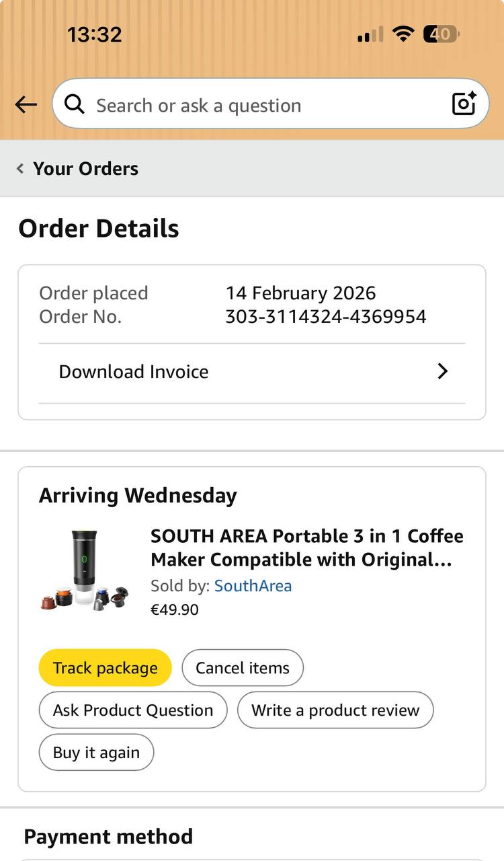Click the Track package button
This screenshot has height=861, width=504.
click(x=106, y=668)
